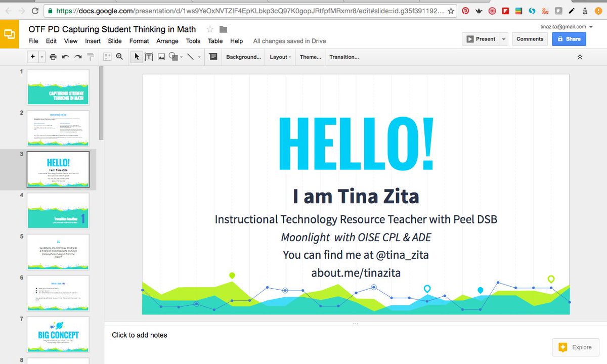Click the pencil extension icon
The height and width of the screenshot is (364, 607).
572,10
